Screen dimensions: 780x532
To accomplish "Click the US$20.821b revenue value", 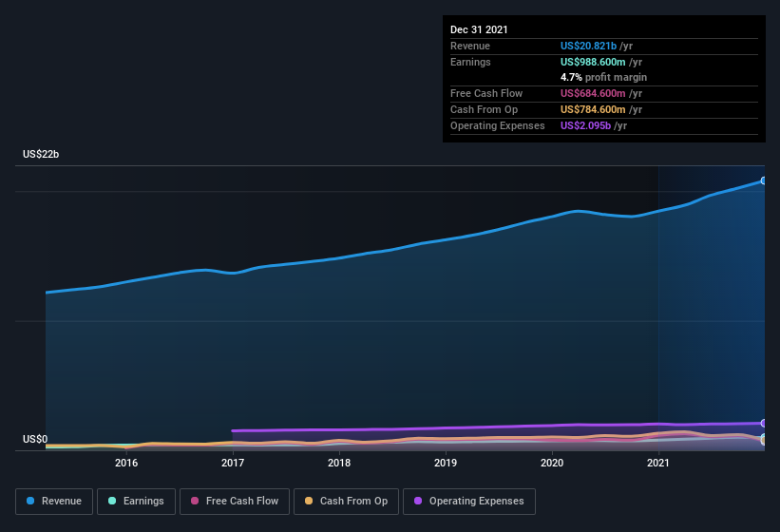I will click(588, 46).
